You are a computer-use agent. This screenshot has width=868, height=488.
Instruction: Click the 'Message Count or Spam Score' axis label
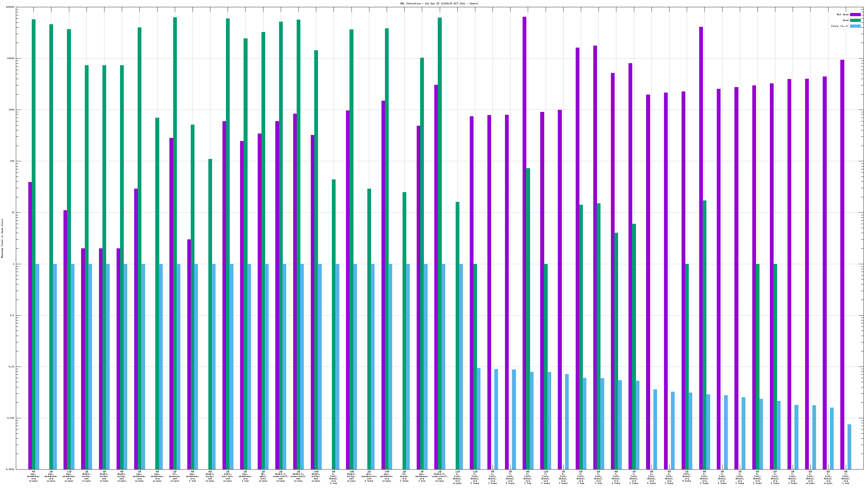[2, 238]
